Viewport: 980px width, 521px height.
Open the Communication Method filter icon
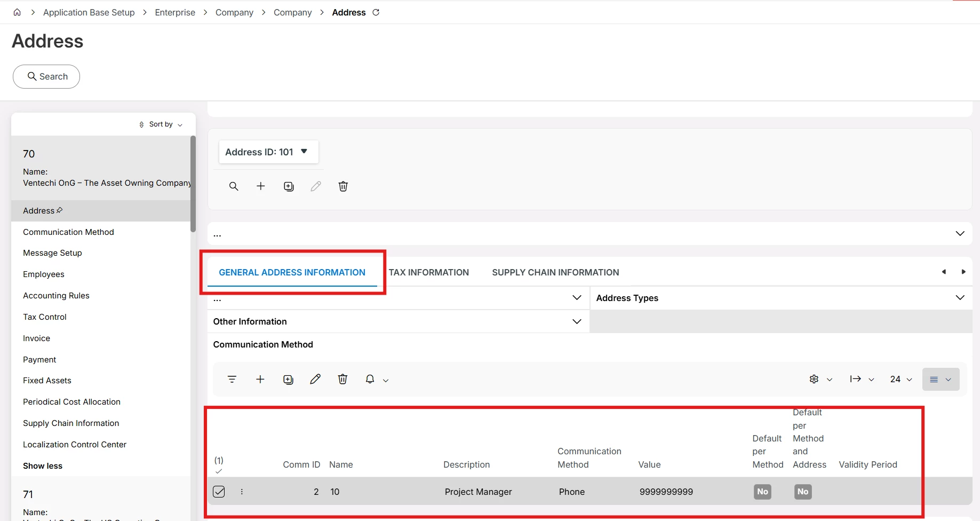click(232, 380)
